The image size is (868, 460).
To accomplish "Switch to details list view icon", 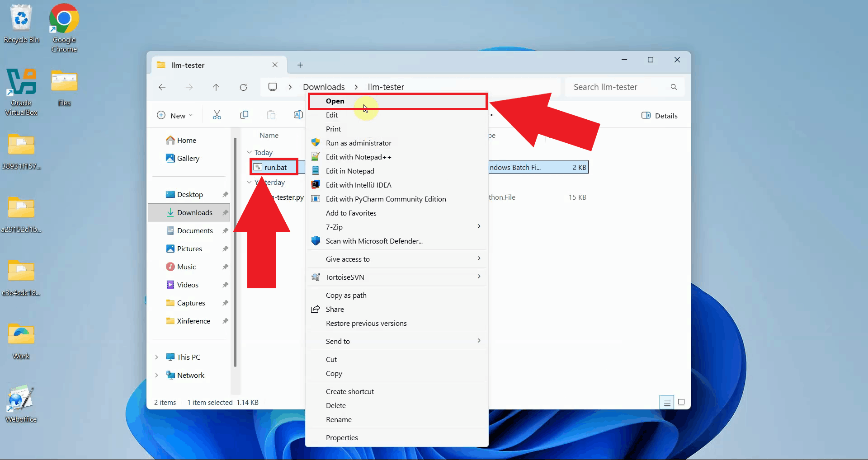I will (667, 402).
